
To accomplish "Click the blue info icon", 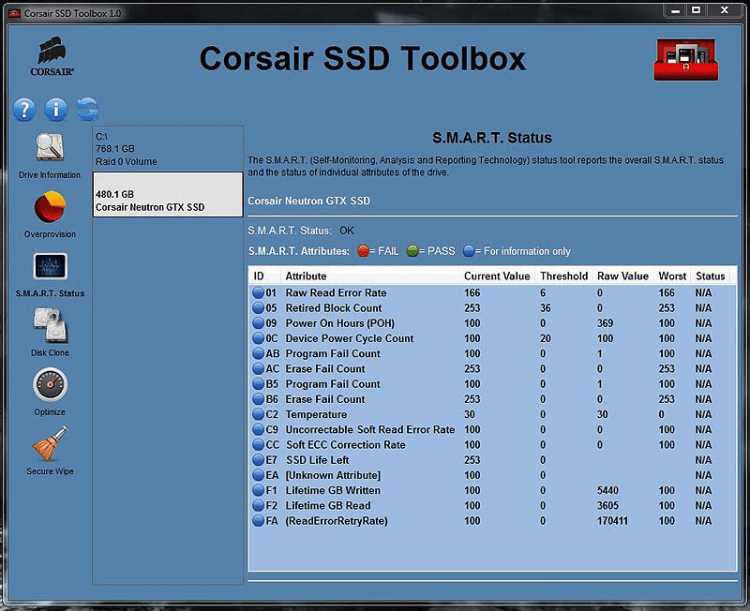I will coord(56,109).
